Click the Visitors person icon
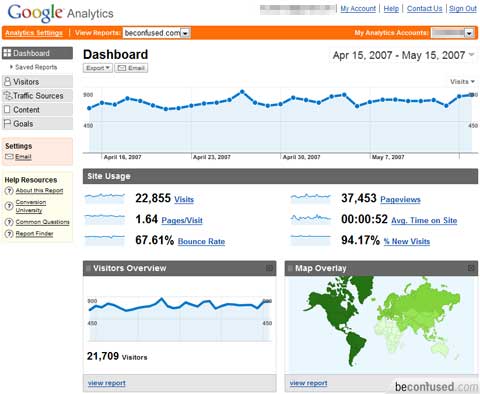 point(7,82)
